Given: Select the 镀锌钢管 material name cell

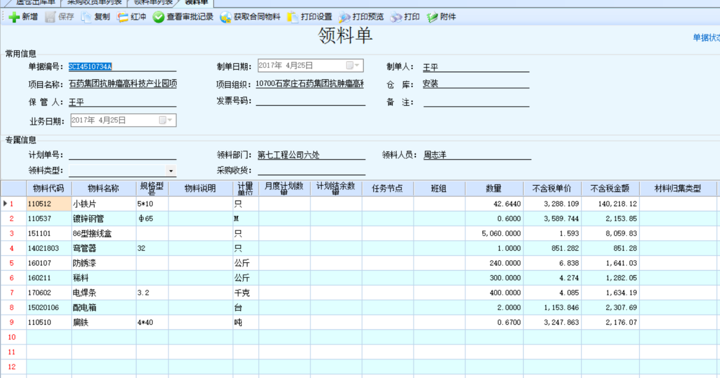Looking at the screenshot, I should click(103, 219).
